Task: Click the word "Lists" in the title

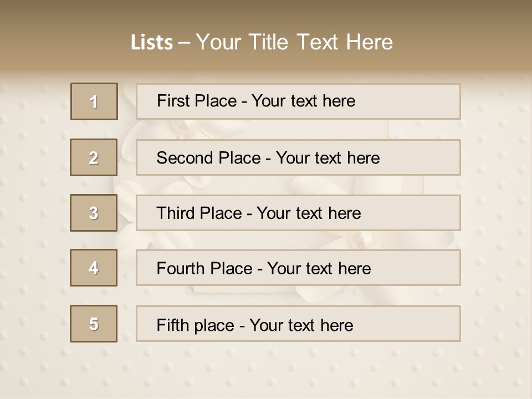Action: pyautogui.click(x=152, y=43)
